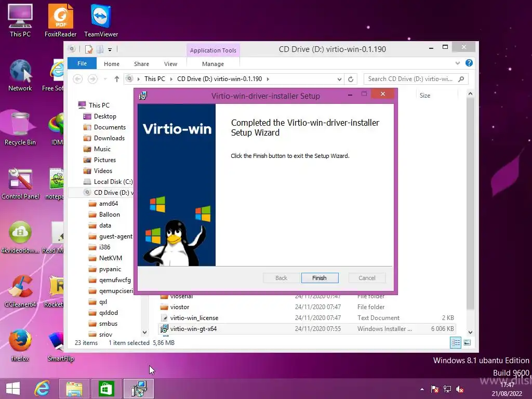Go up one folder level
The height and width of the screenshot is (399, 532).
point(117,79)
